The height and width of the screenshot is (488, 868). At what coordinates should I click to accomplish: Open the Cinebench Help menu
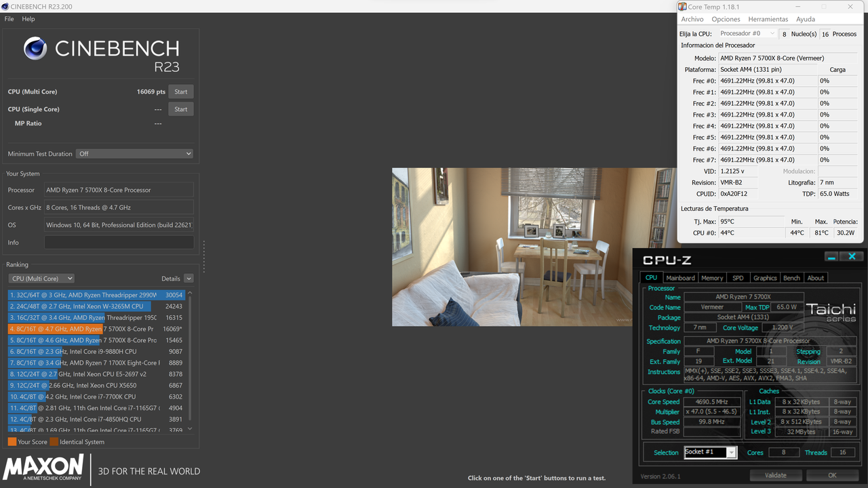click(28, 19)
